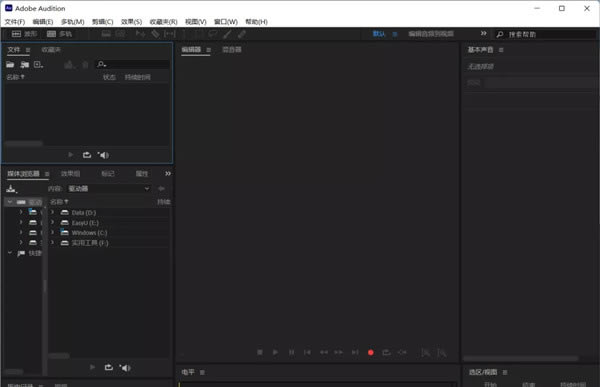The height and width of the screenshot is (387, 600).
Task: Expand the Windows (C:) drive
Action: [52, 232]
